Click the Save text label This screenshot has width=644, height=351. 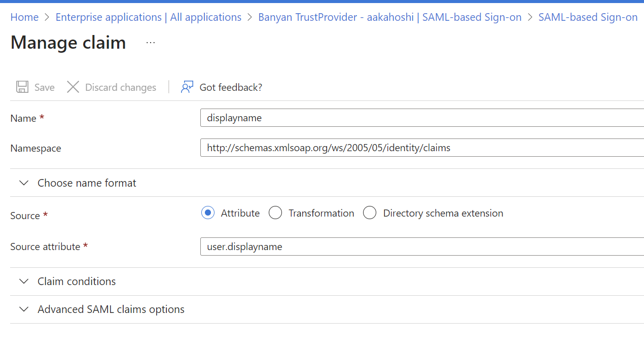[x=45, y=87]
